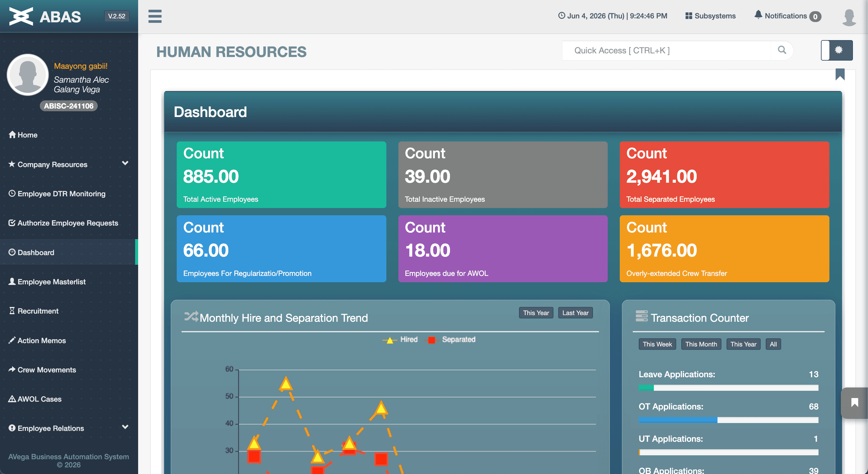Filter transactions by This Month
This screenshot has width=868, height=474.
[x=701, y=344]
